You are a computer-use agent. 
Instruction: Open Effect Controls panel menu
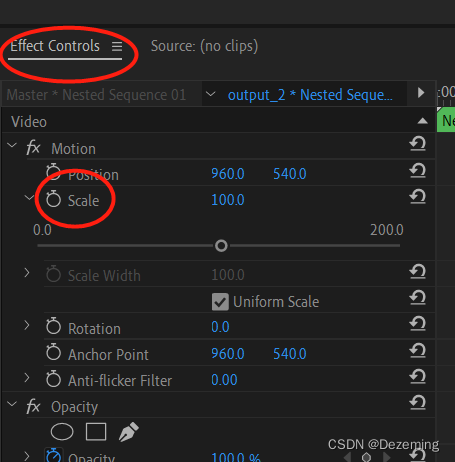click(x=117, y=46)
